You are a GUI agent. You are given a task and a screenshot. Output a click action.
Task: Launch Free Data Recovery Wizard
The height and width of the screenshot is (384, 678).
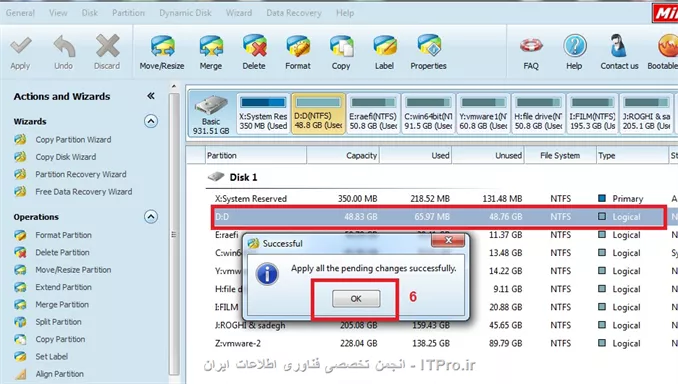tap(84, 192)
